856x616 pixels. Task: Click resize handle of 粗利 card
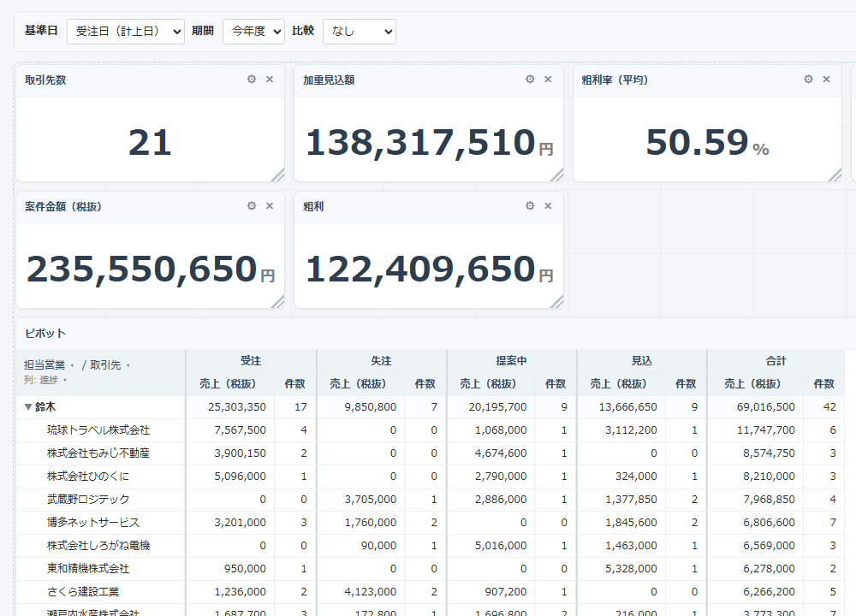click(556, 301)
